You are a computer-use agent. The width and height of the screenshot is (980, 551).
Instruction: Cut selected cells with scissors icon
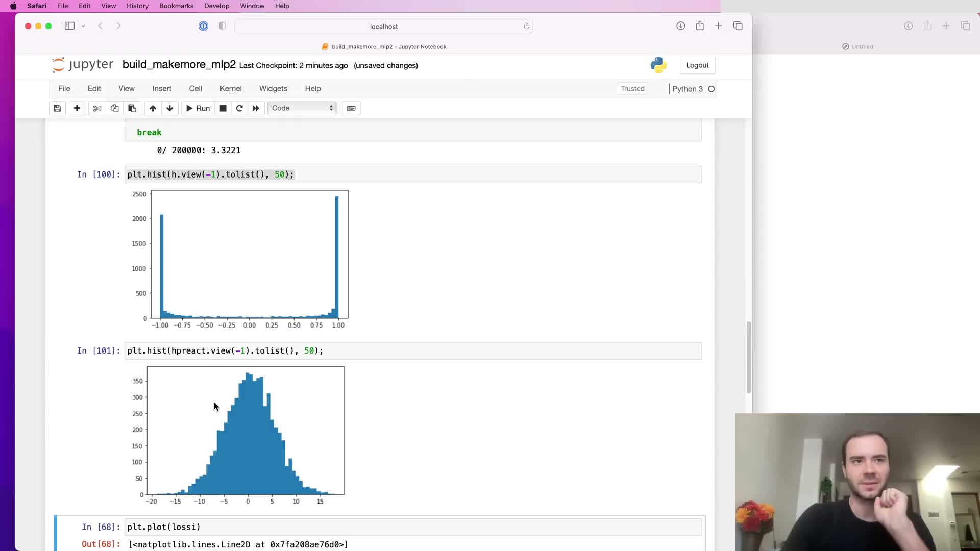tap(97, 108)
